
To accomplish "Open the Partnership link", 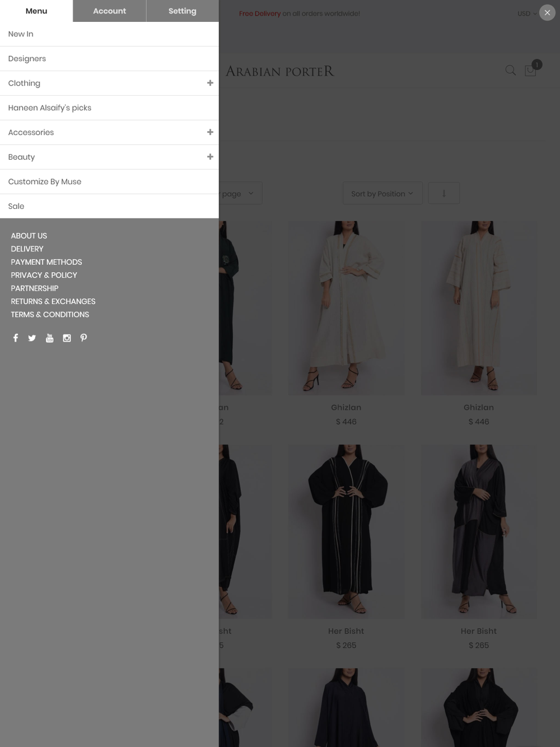I will tap(35, 288).
